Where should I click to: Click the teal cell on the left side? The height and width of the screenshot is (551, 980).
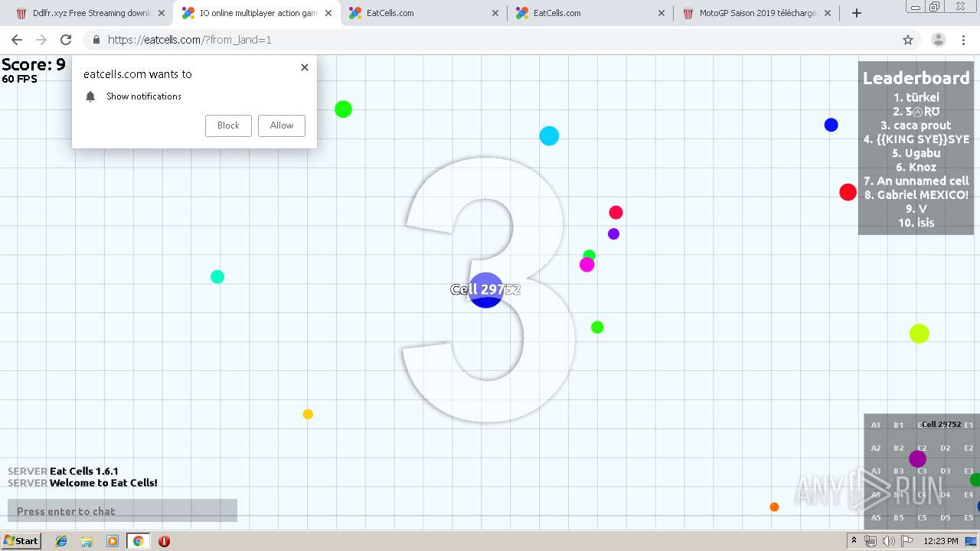pos(217,276)
